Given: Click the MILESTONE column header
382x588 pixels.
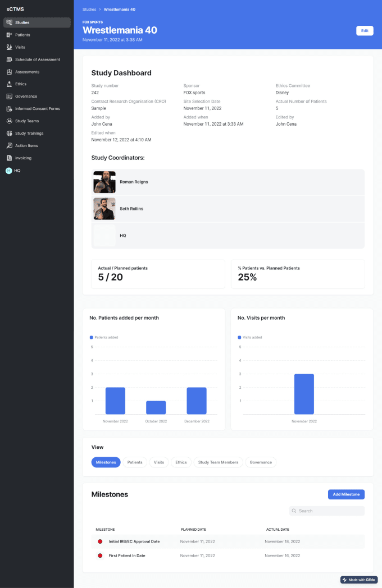Looking at the screenshot, I should pyautogui.click(x=105, y=530).
